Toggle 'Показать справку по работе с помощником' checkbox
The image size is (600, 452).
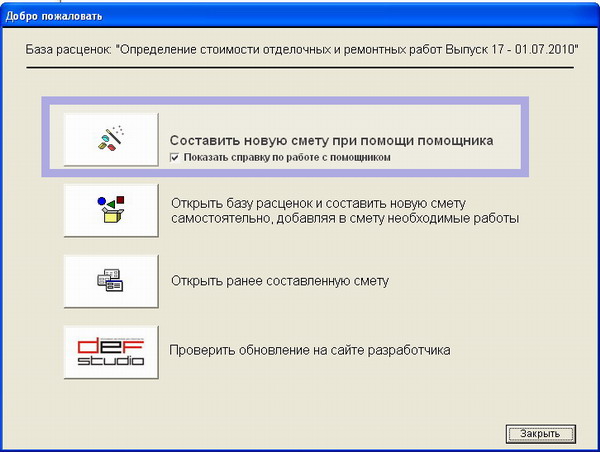[174, 158]
